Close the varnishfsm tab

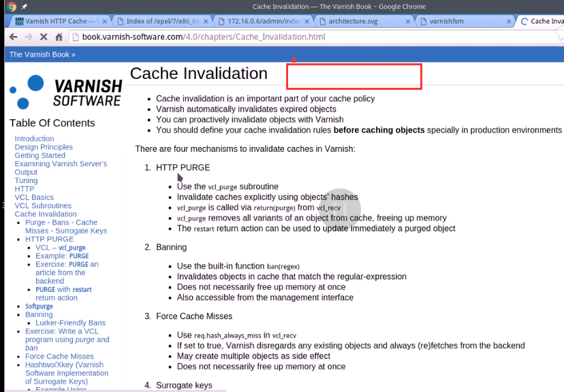tap(509, 22)
